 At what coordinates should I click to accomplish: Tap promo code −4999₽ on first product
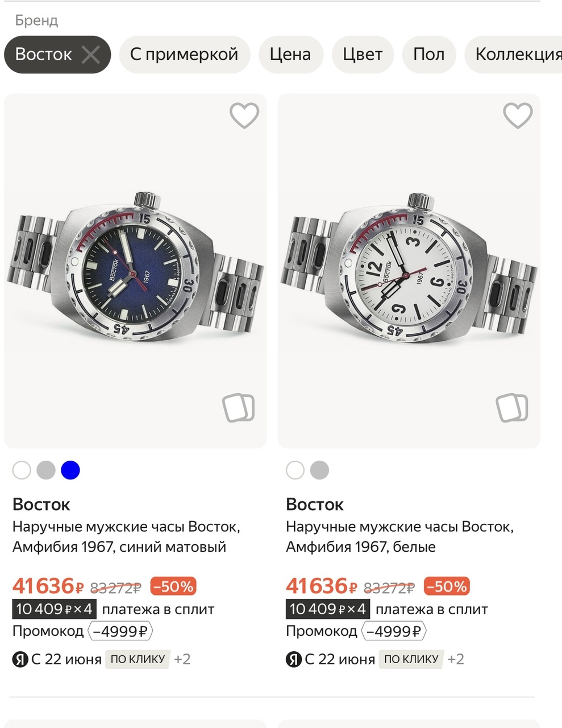tap(120, 631)
